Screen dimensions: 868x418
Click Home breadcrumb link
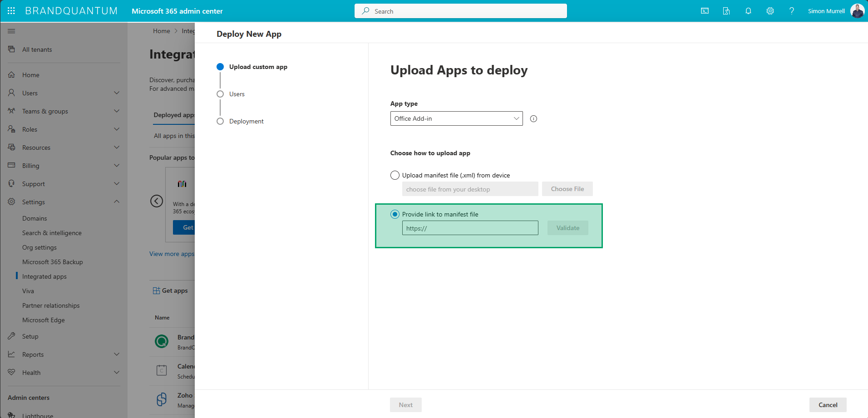click(162, 31)
